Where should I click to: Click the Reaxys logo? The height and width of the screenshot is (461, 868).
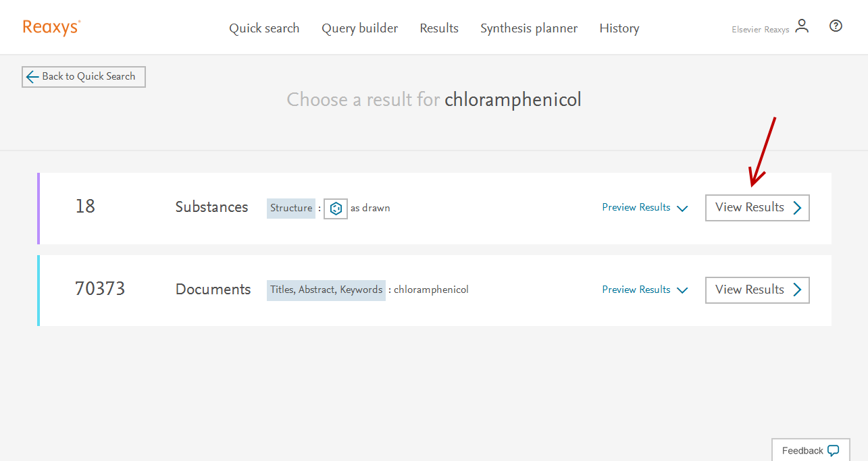[x=51, y=27]
